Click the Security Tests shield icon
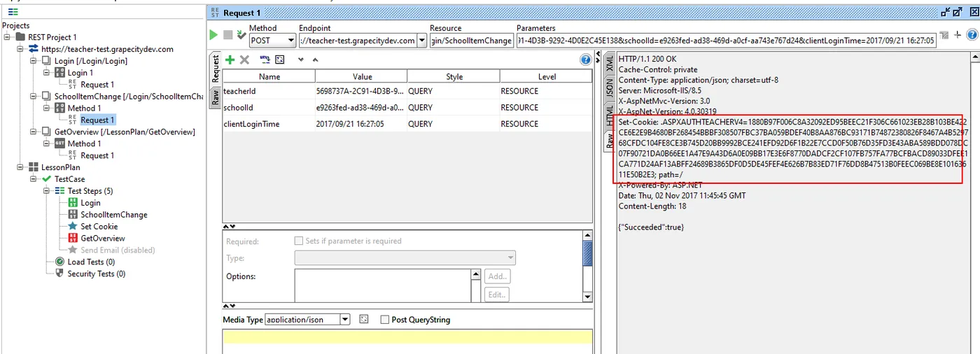The height and width of the screenshot is (354, 980). click(x=59, y=274)
